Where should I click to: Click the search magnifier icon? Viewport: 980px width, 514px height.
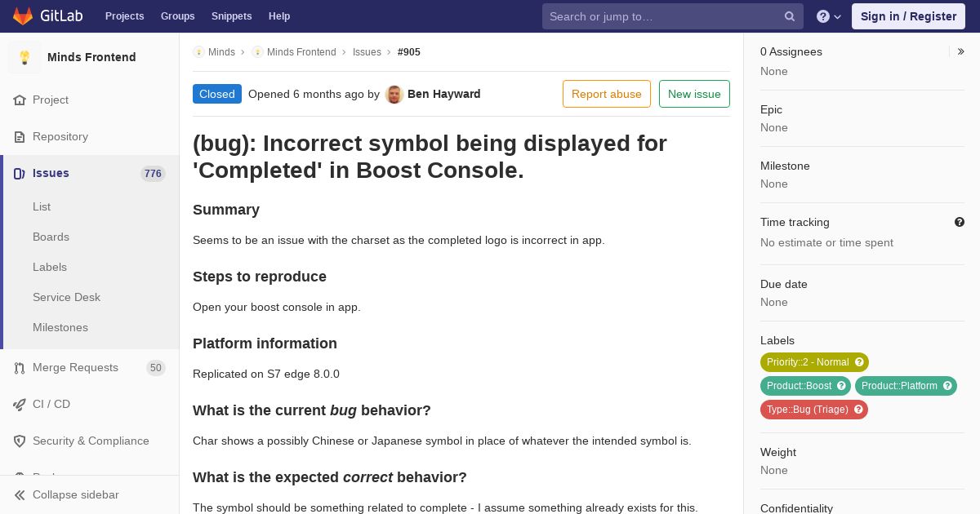(790, 16)
